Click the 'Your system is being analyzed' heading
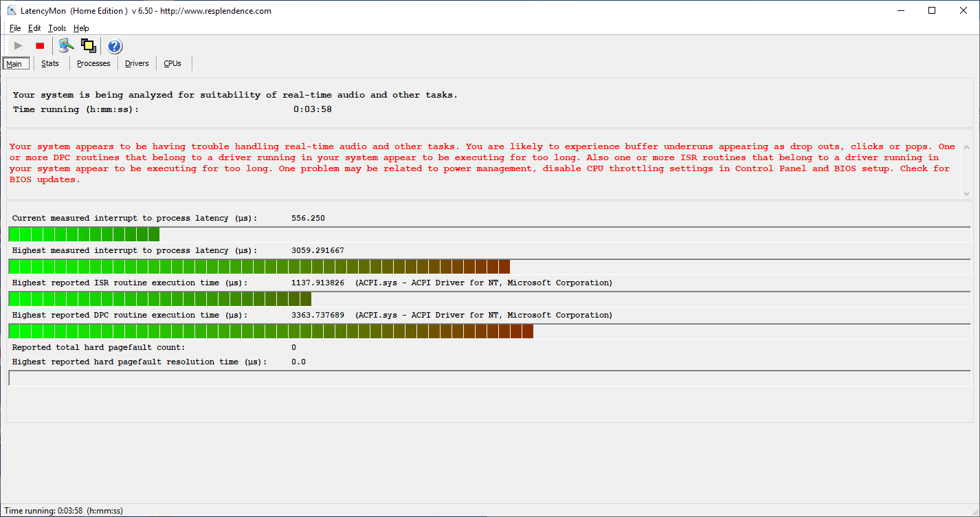 coord(235,95)
